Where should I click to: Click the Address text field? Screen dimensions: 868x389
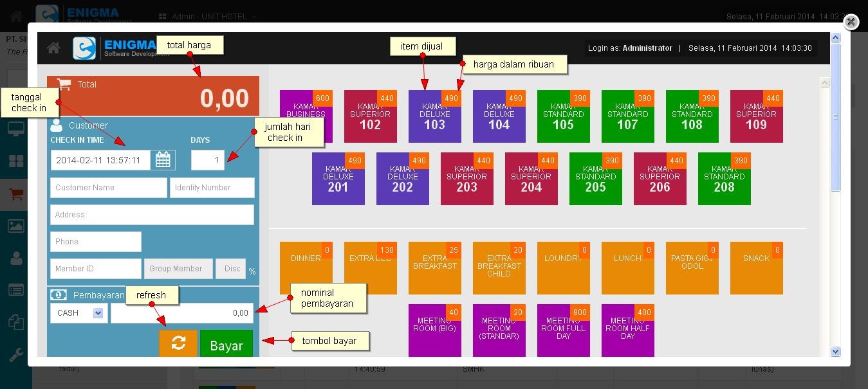point(152,215)
